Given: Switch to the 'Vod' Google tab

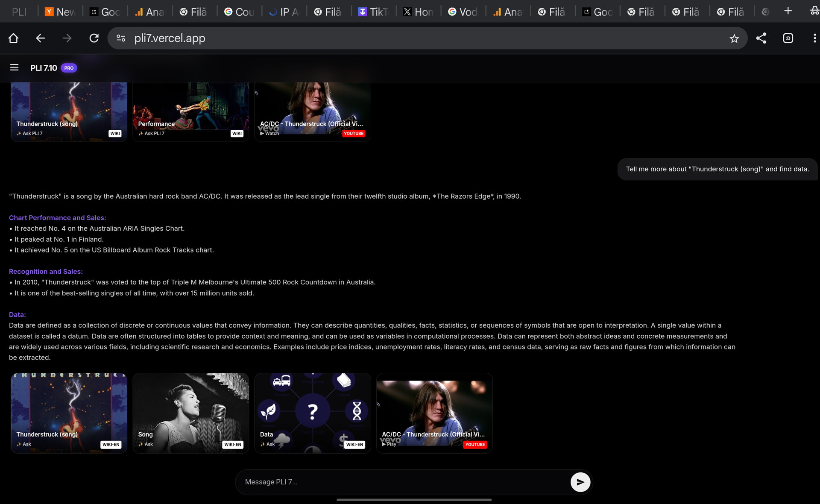Looking at the screenshot, I should coord(463,12).
